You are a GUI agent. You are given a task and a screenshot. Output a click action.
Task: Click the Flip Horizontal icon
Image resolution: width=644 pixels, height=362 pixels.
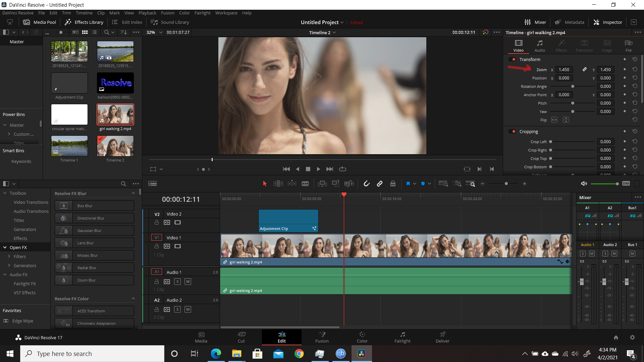tap(554, 120)
